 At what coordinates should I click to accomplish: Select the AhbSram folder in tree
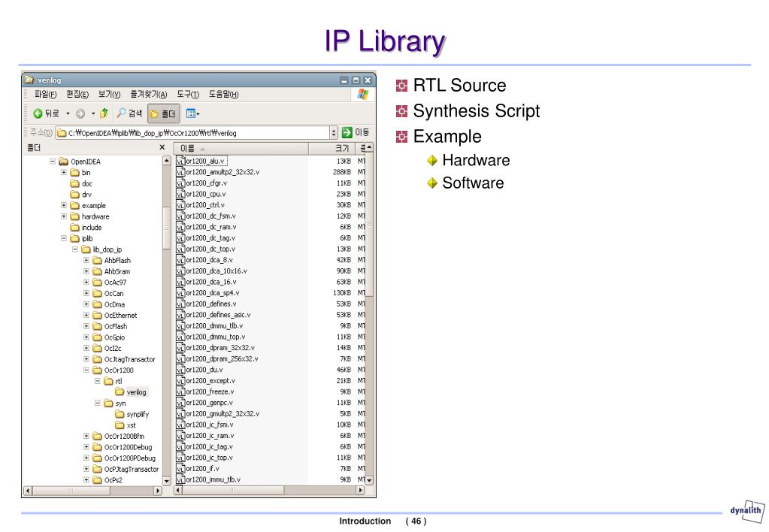(x=111, y=271)
